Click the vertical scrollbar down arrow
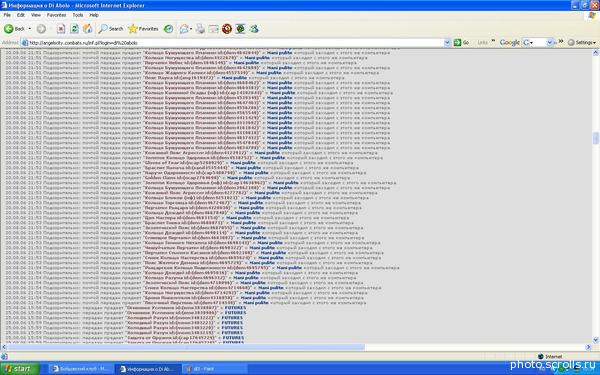Image resolution: width=600 pixels, height=375 pixels. [595, 340]
